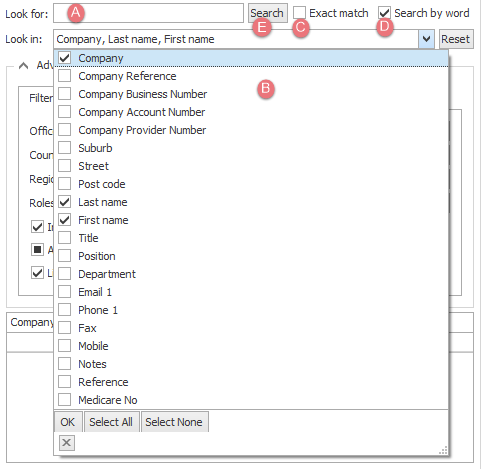
Task: Click the Select None button
Action: click(x=174, y=422)
